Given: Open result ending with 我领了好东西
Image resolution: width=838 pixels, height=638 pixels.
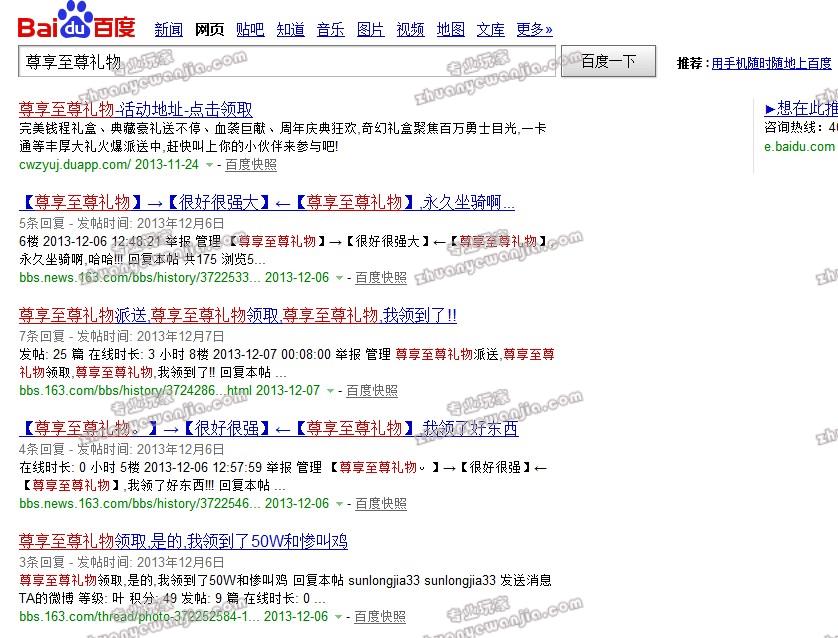Looking at the screenshot, I should tap(268, 428).
